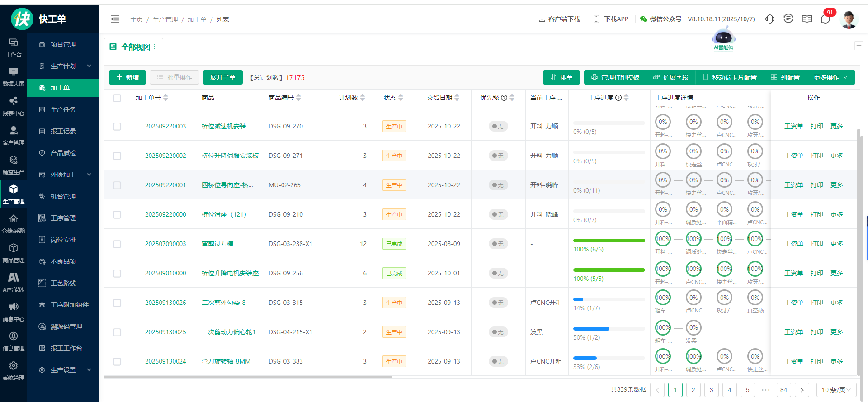Open the AI智能体 robot assistant
868x402 pixels.
723,39
